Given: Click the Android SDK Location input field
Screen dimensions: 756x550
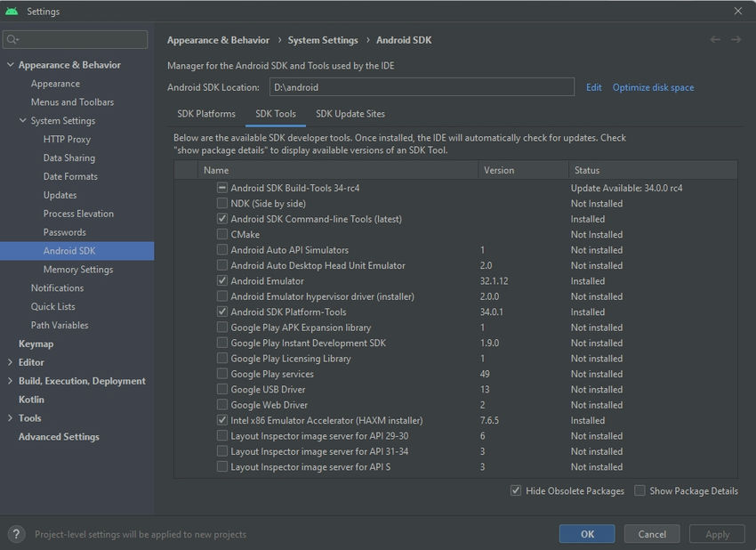Looking at the screenshot, I should pos(421,87).
